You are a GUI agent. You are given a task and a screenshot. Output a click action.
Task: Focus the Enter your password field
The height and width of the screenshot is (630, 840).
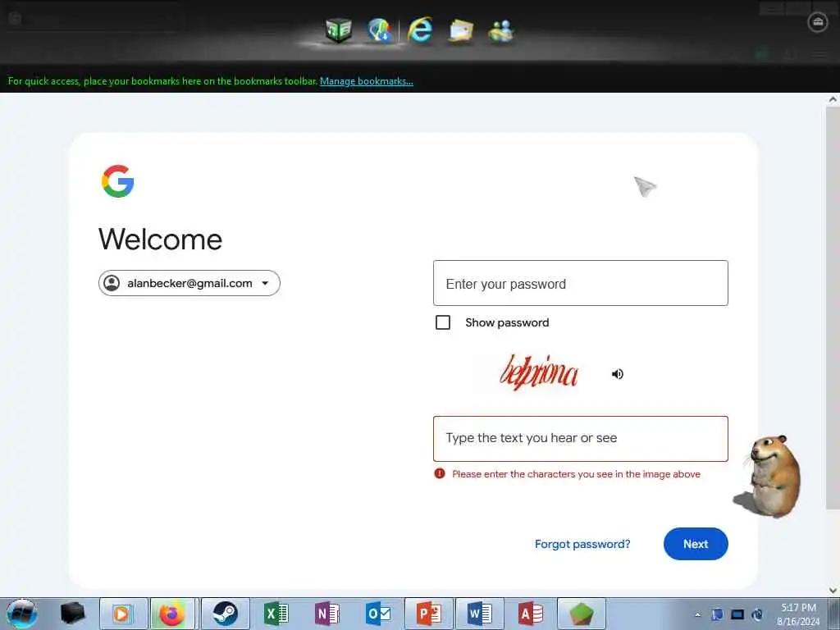[580, 283]
